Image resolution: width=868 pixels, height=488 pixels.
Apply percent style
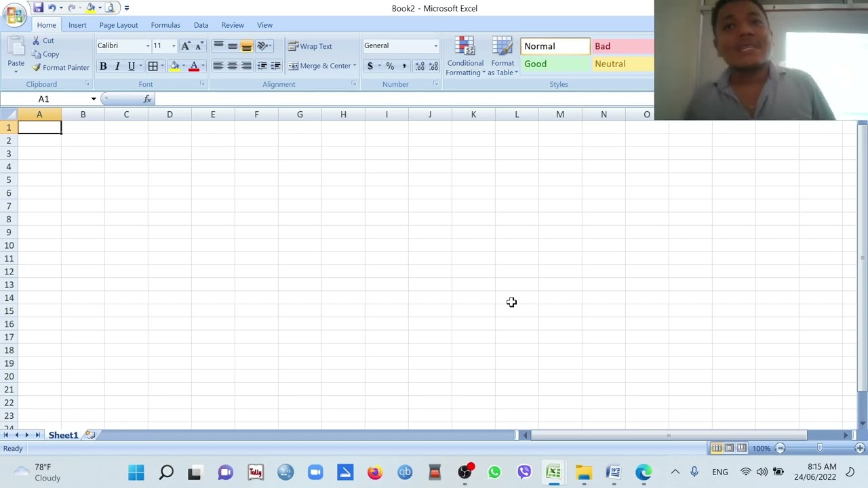tap(390, 66)
